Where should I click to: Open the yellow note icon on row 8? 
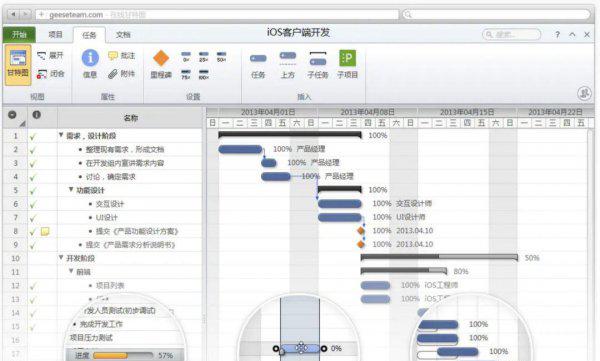45,231
